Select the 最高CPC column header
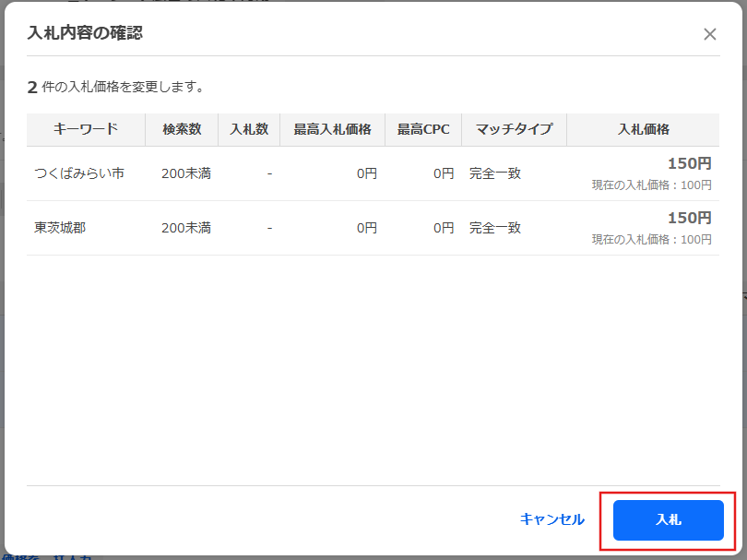 pos(423,129)
